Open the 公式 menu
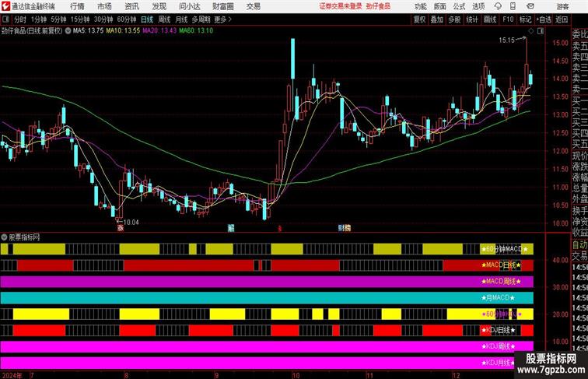 point(459,6)
